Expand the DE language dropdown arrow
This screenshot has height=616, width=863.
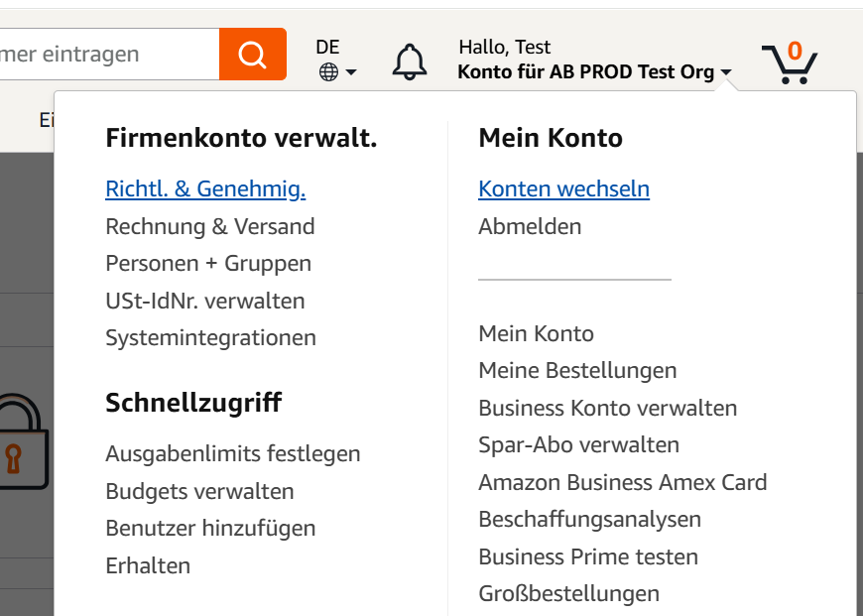click(349, 73)
